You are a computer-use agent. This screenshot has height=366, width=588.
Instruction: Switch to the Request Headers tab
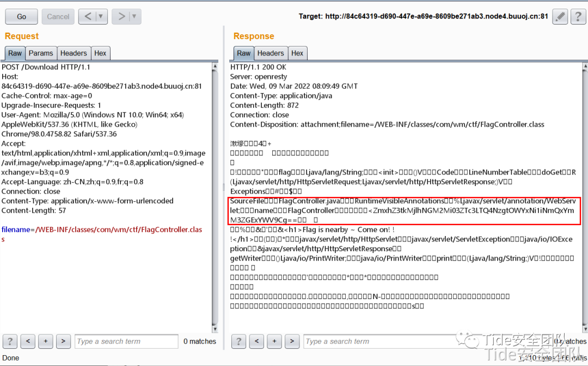(73, 53)
